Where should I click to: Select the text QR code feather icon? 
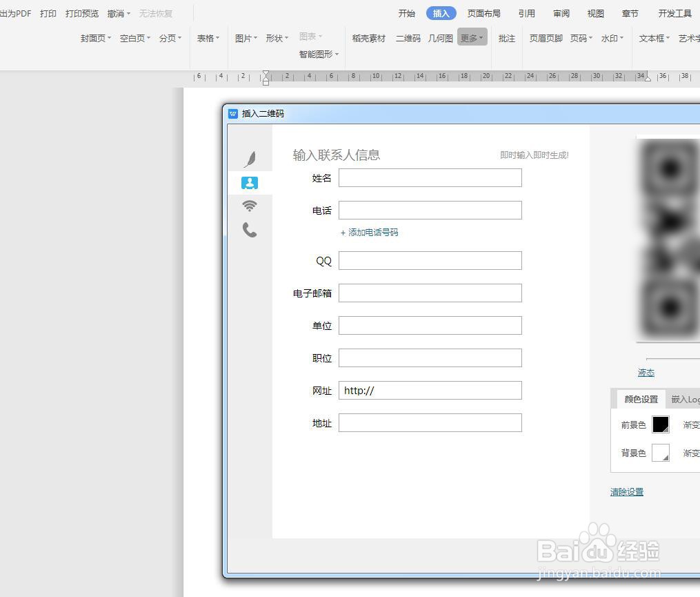250,159
